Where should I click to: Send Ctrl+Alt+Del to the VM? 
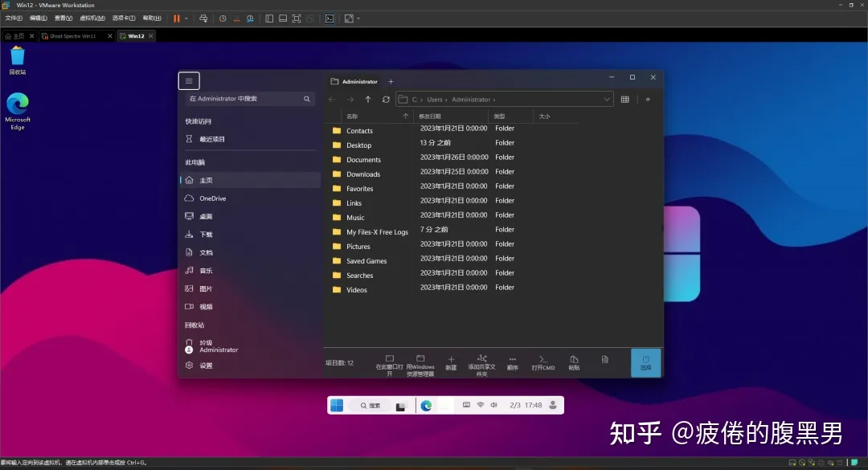pos(203,18)
